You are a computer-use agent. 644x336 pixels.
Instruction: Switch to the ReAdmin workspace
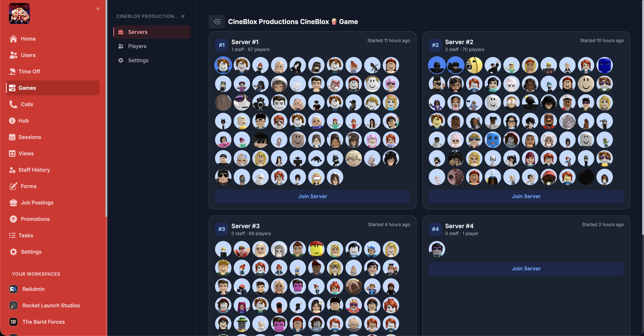coord(53,289)
